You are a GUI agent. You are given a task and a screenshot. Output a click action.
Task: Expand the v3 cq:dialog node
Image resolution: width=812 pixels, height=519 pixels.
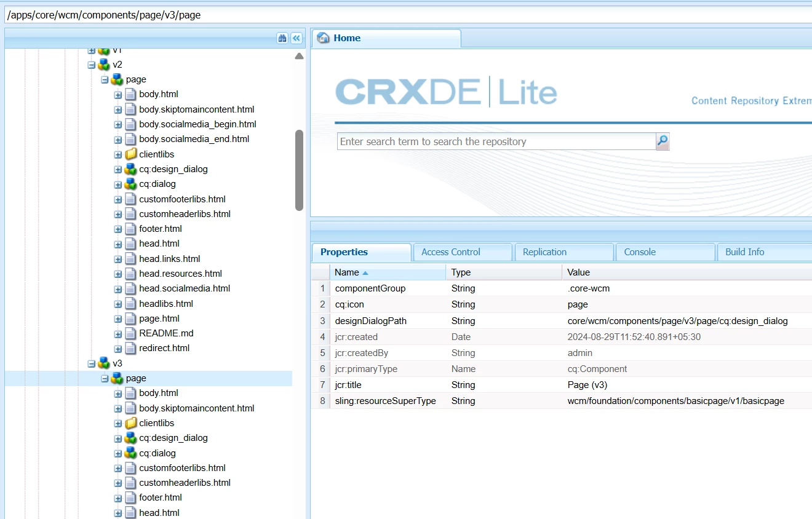[x=118, y=453]
